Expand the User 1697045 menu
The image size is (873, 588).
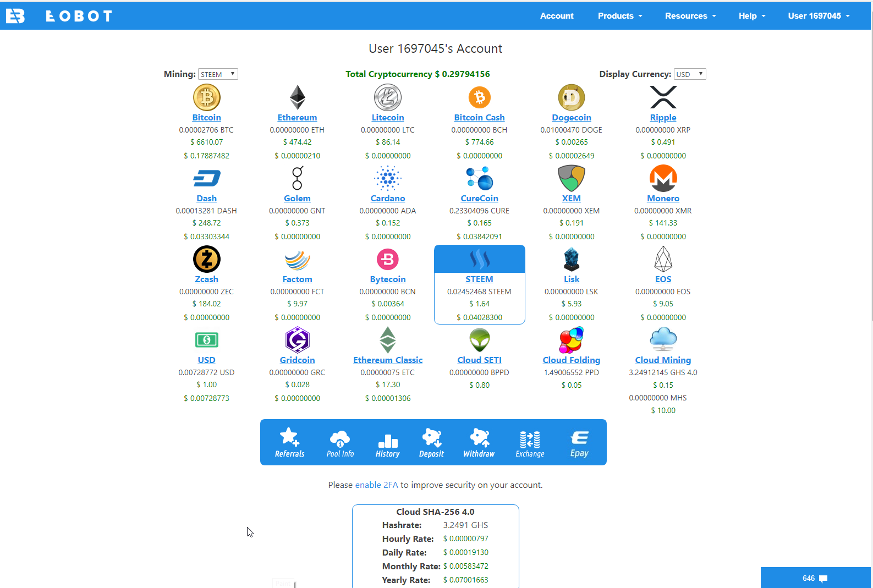819,16
